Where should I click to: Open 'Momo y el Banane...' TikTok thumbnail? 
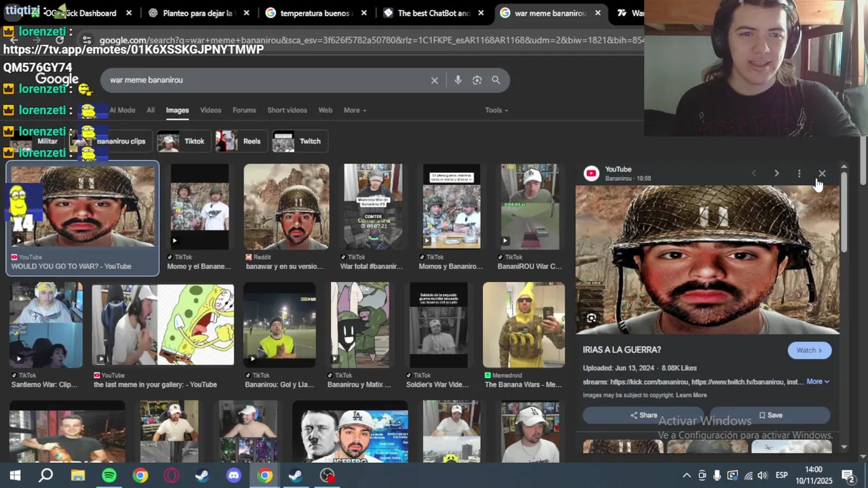click(x=199, y=207)
